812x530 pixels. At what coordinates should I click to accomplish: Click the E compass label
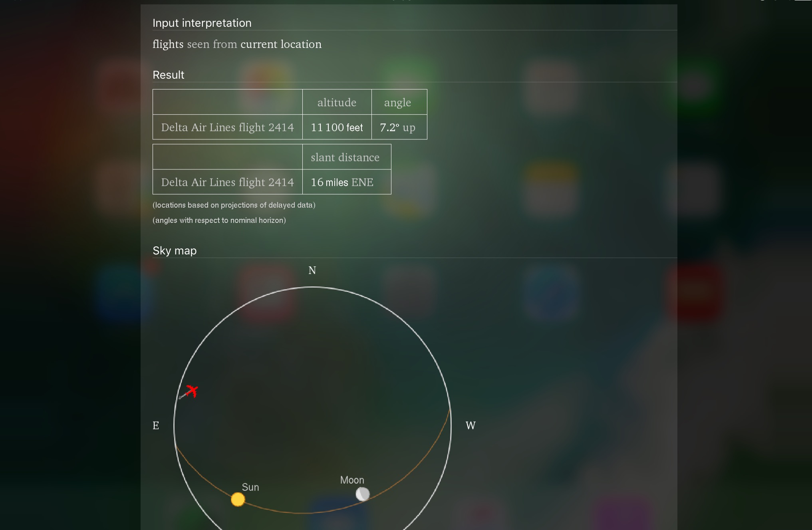[156, 426]
